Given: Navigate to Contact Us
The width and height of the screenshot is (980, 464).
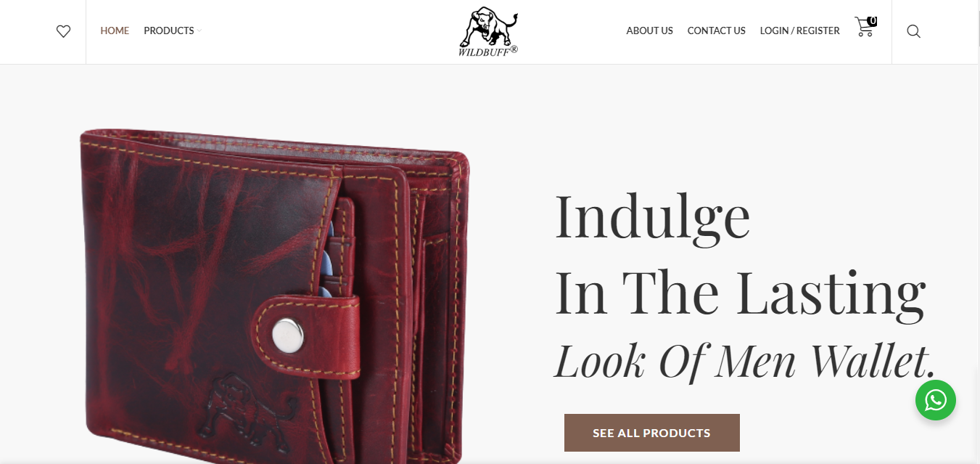Looking at the screenshot, I should [717, 31].
